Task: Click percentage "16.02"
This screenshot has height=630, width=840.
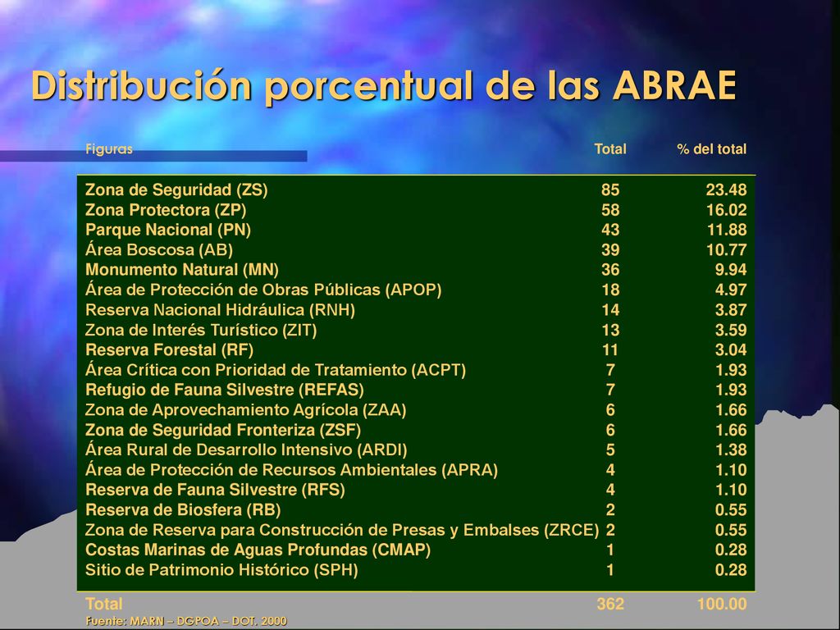Action: [726, 210]
